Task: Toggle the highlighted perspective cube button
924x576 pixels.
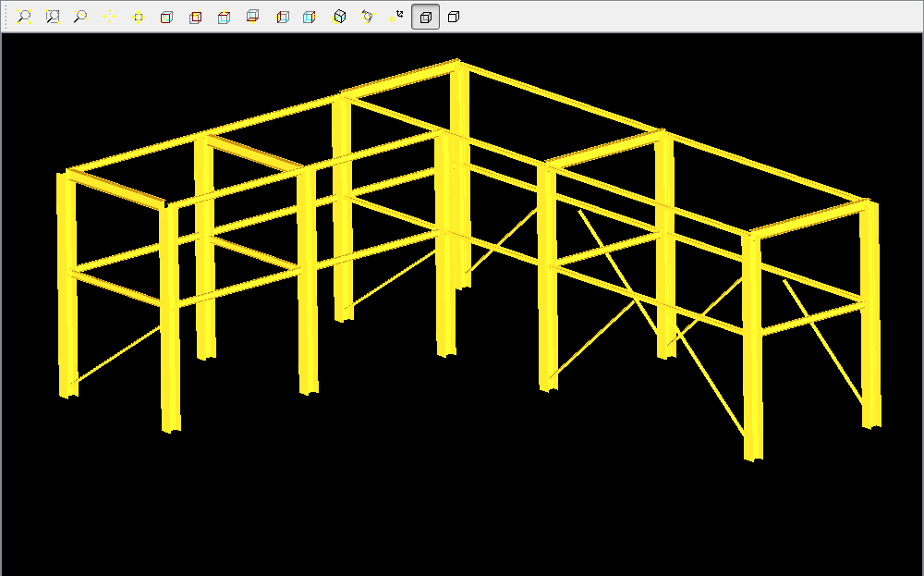Action: coord(425,17)
